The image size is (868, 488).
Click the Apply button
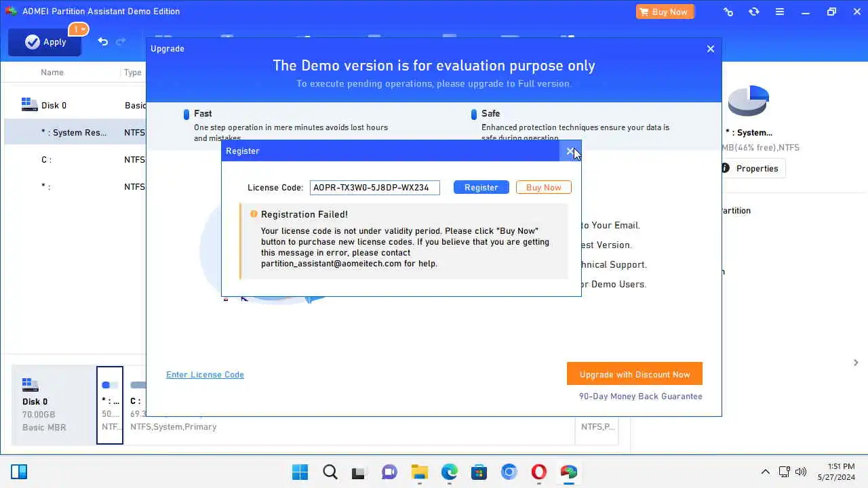pos(45,42)
